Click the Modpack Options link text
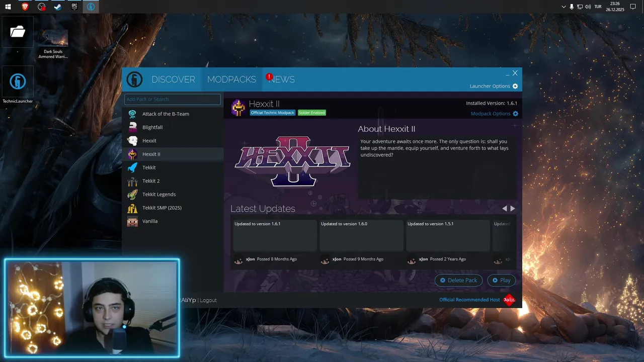644x362 pixels. [x=491, y=114]
